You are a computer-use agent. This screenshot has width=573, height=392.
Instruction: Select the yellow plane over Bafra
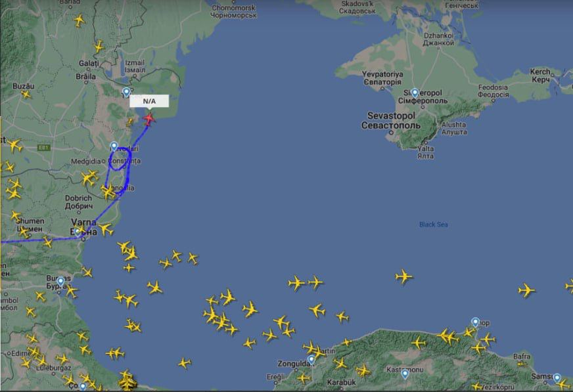point(522,363)
